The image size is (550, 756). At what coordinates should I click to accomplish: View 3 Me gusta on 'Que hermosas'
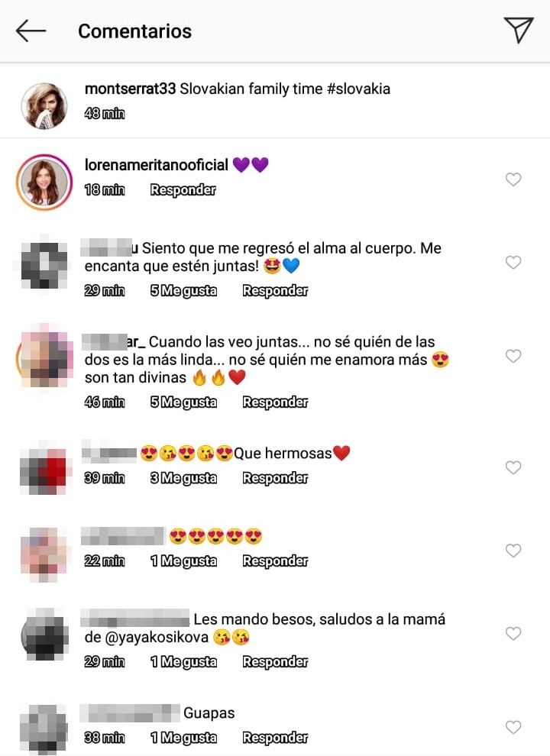pos(183,478)
